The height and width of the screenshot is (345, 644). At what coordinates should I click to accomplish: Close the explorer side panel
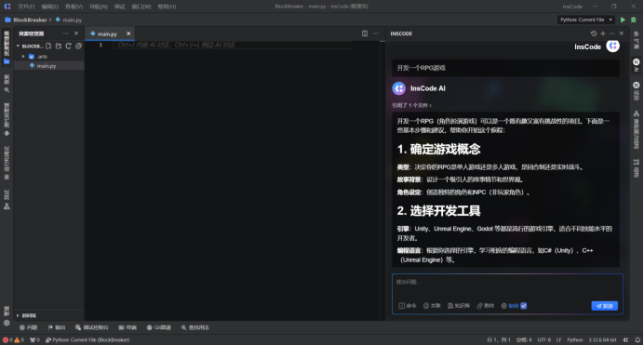click(76, 33)
